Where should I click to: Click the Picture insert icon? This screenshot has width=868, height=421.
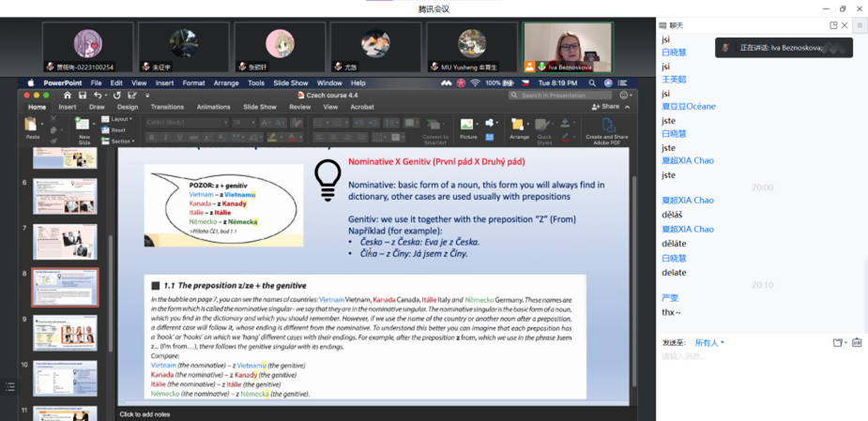point(466,124)
